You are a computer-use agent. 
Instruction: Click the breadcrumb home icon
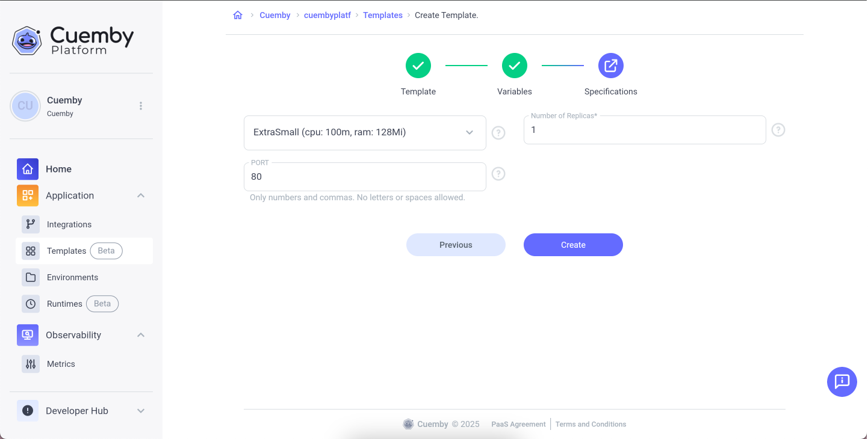[237, 15]
